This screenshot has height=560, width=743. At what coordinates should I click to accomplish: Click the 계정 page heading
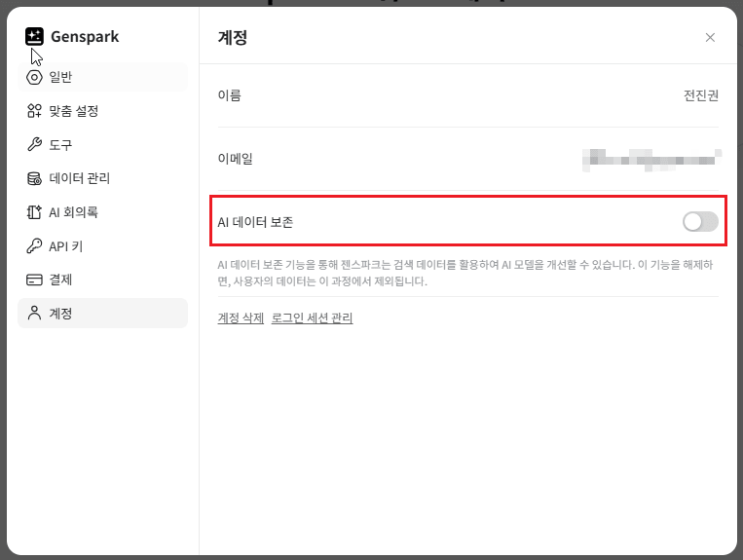233,37
